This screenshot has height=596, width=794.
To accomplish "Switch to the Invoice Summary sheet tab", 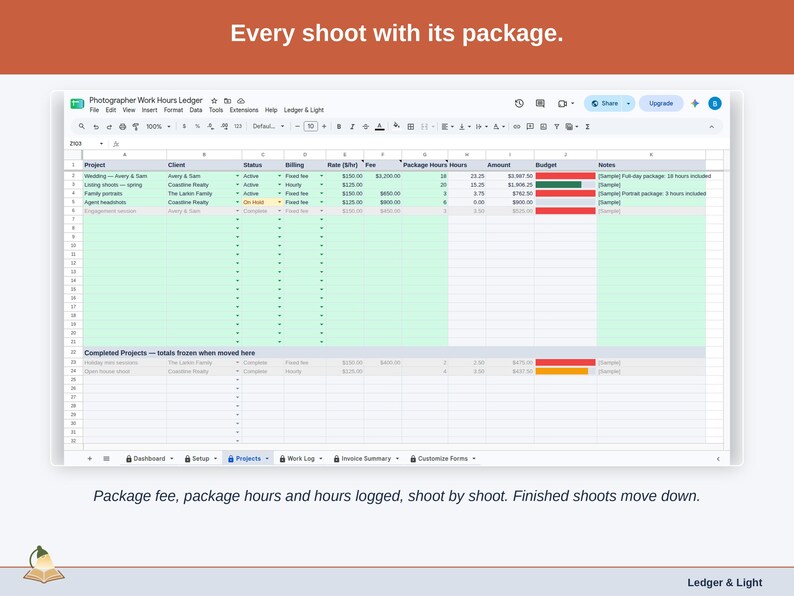I will [x=366, y=459].
